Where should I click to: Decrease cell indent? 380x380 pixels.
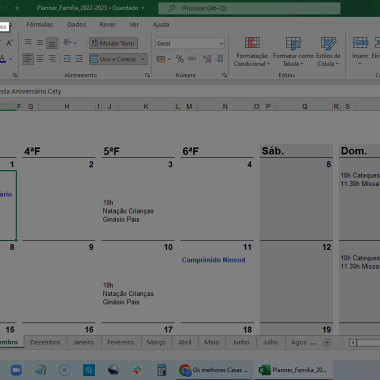coord(67,59)
